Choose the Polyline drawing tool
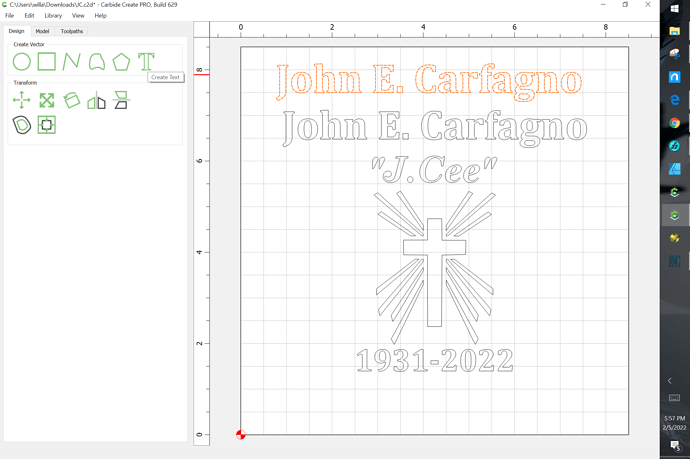The width and height of the screenshot is (690, 459). click(x=71, y=62)
